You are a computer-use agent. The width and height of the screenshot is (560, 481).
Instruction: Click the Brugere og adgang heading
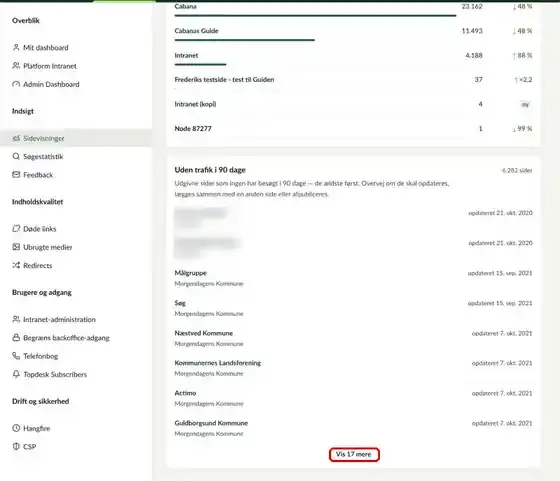click(42, 292)
